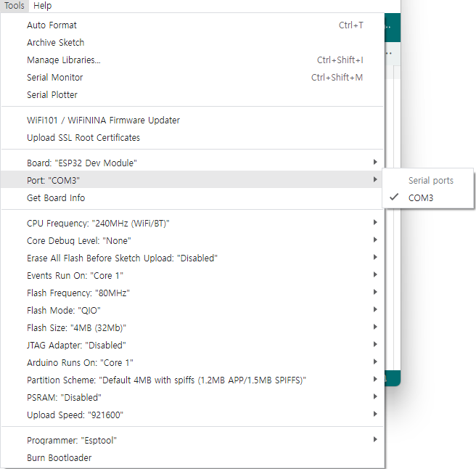Open the PSRAM Disabled submenu
This screenshot has height=469, width=476.
click(192, 398)
